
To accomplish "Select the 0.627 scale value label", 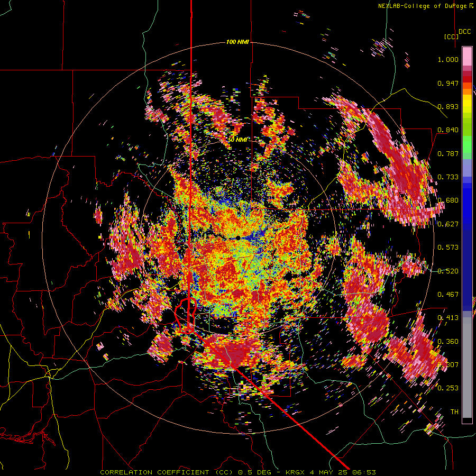I will [x=448, y=224].
